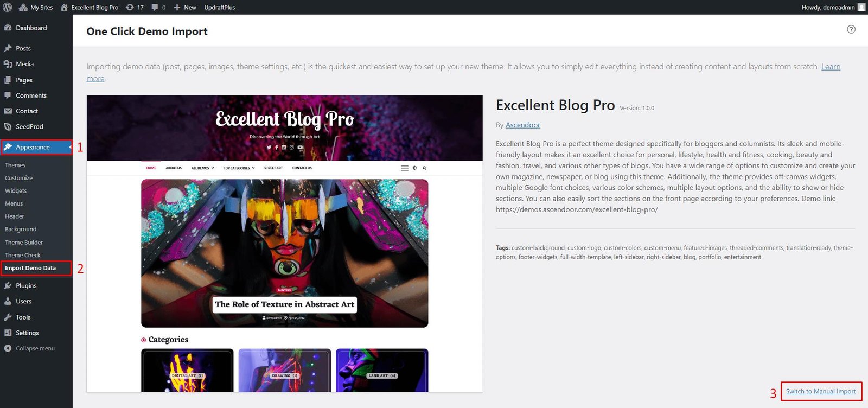The width and height of the screenshot is (868, 408).
Task: Click The Role of Texture post title
Action: point(285,304)
